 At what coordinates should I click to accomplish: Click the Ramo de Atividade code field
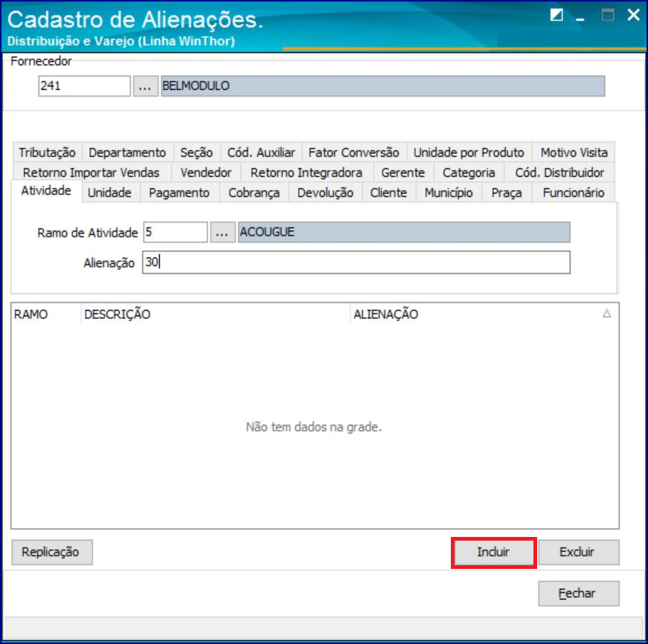(x=176, y=232)
